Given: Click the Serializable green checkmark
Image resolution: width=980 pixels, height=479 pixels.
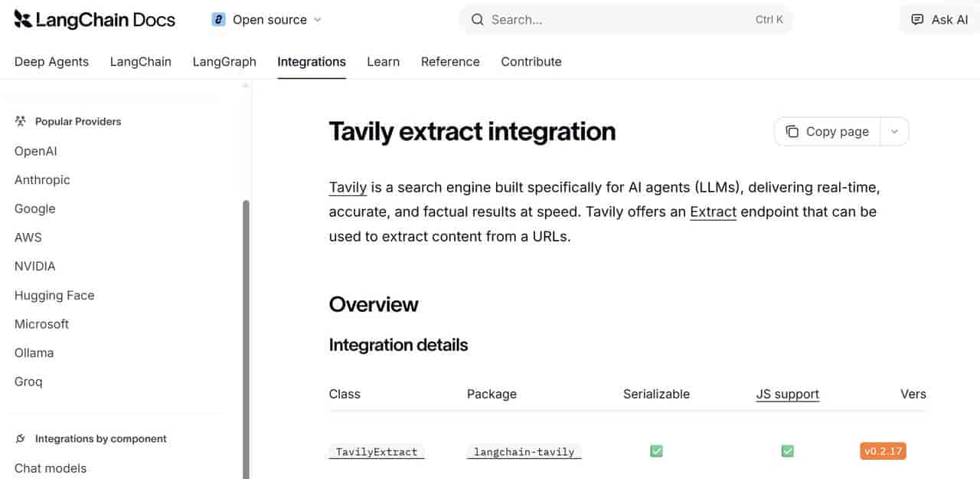Looking at the screenshot, I should (656, 451).
